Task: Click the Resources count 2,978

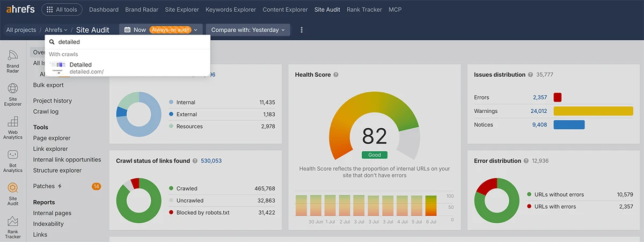Action: [x=268, y=127]
